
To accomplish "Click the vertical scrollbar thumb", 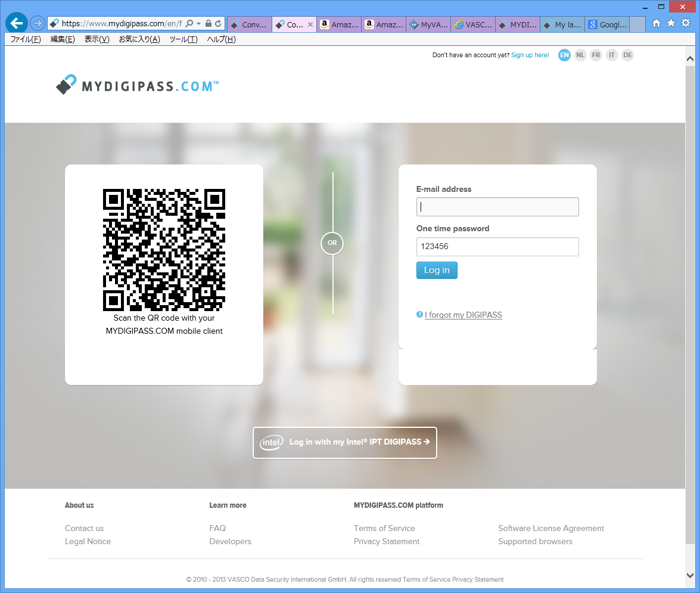I will click(690, 305).
